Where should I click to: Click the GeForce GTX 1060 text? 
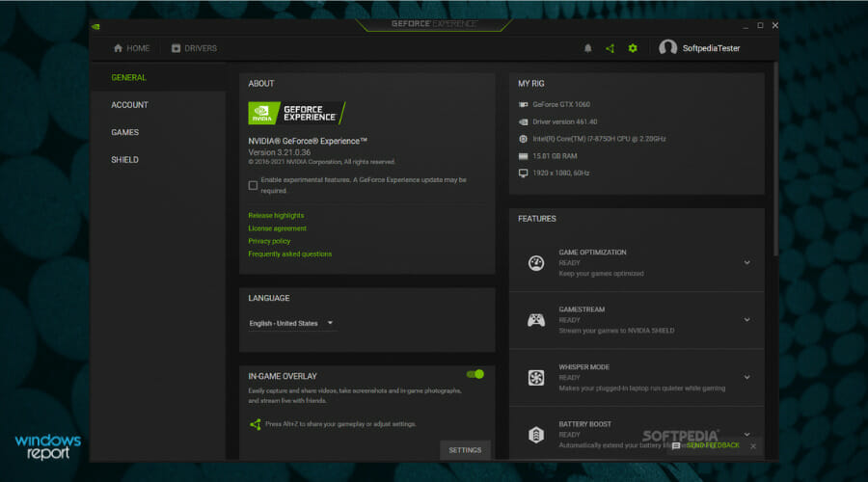click(x=560, y=104)
